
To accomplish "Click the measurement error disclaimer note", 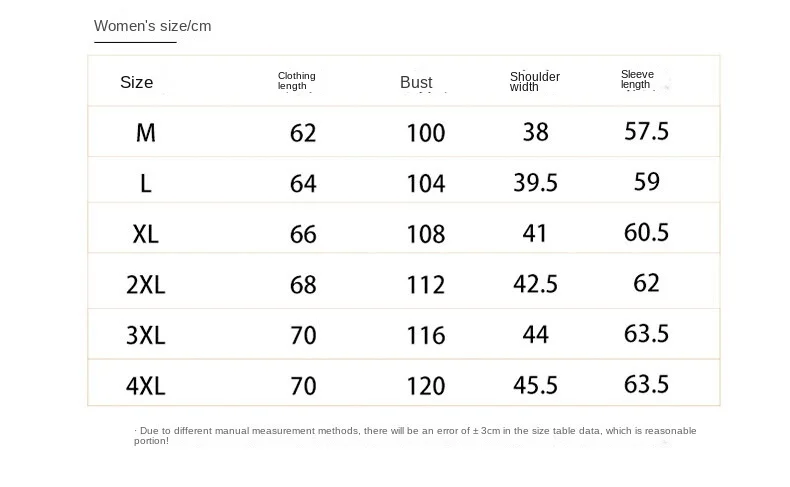I will click(415, 435).
